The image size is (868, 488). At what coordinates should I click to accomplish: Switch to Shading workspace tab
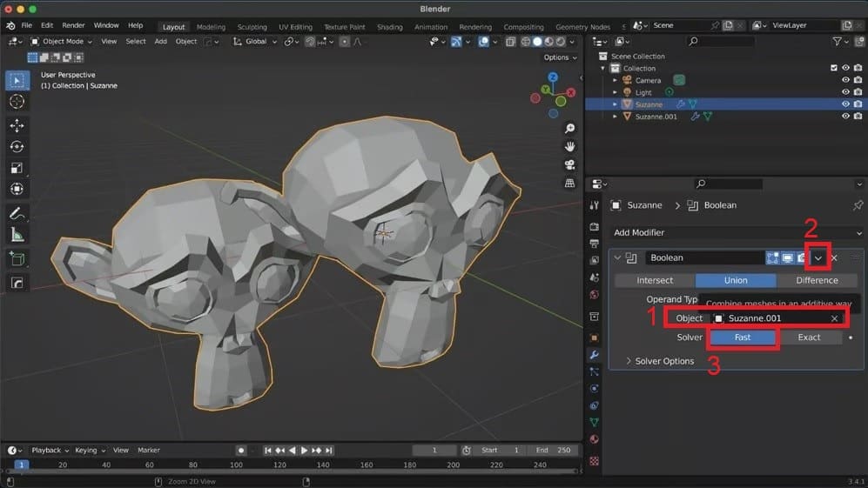pos(390,27)
